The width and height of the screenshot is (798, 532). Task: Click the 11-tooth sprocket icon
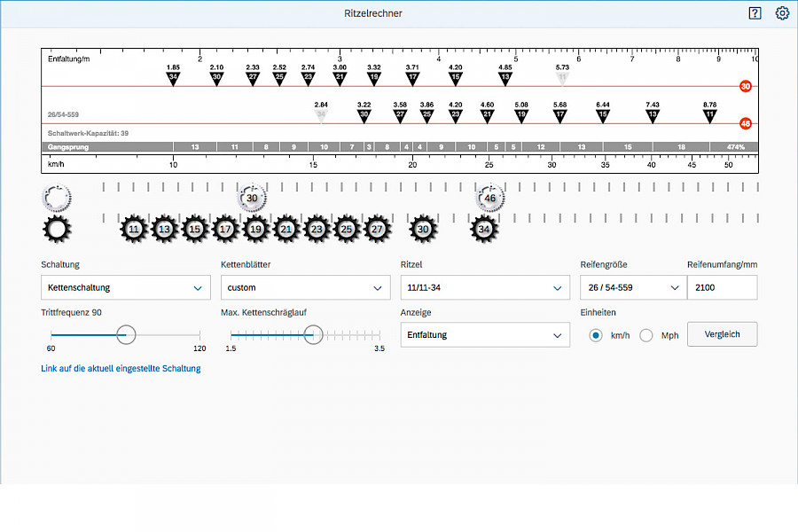pos(134,229)
